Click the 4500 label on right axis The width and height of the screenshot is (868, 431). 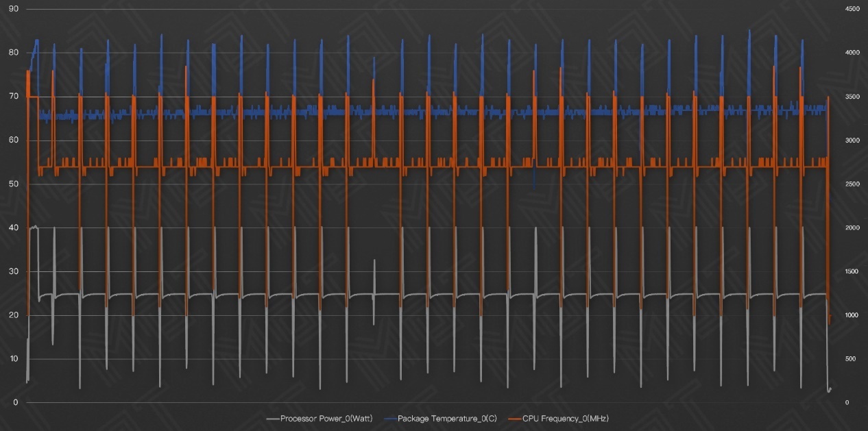[852, 10]
